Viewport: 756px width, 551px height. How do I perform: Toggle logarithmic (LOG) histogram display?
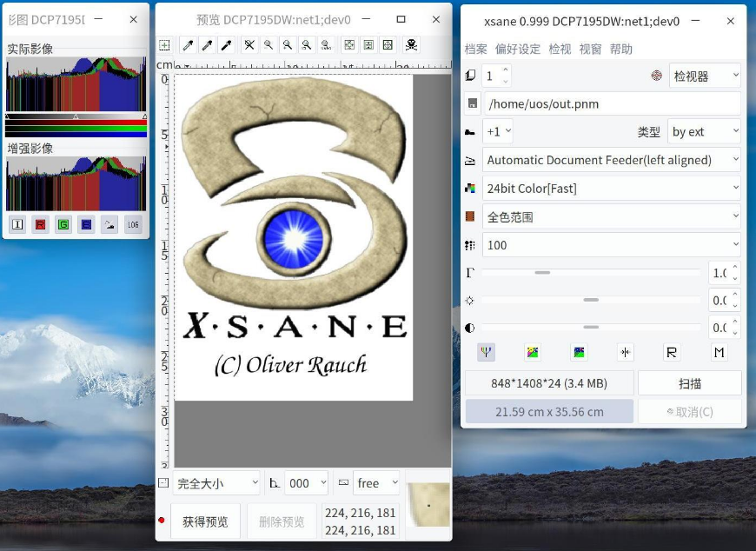coord(133,224)
